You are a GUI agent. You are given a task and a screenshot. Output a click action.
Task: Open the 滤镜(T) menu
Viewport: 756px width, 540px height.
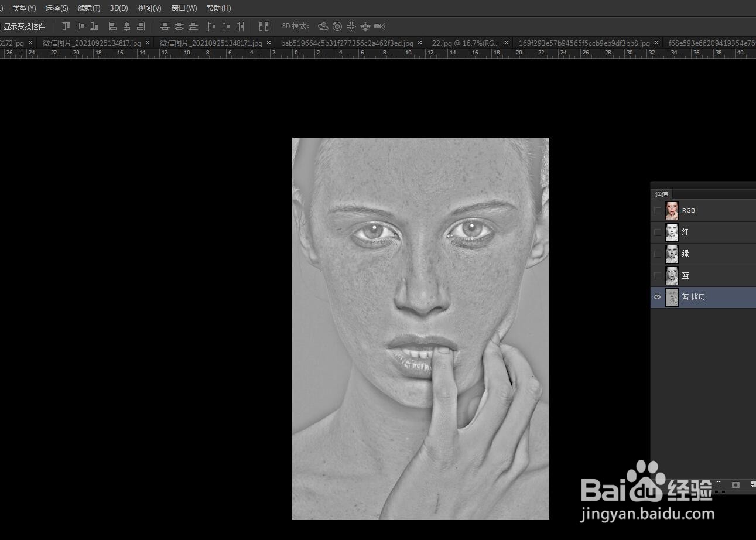pos(89,8)
